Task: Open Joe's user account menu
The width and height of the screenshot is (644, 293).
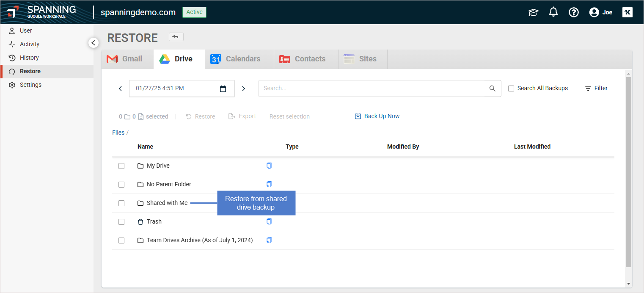Action: coord(601,12)
